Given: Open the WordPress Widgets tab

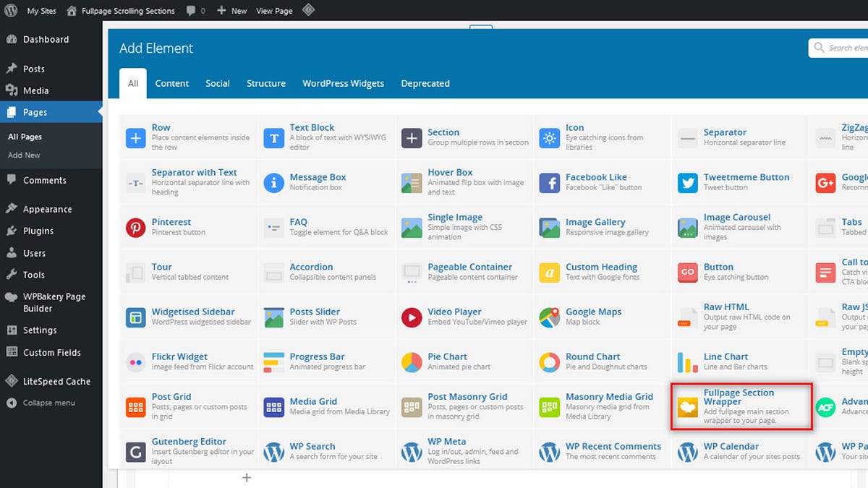Looking at the screenshot, I should pyautogui.click(x=344, y=83).
